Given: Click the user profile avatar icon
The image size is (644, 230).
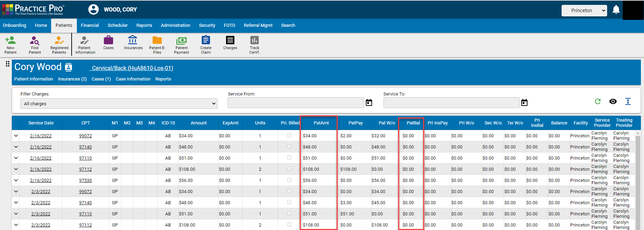Looking at the screenshot, I should click(94, 9).
